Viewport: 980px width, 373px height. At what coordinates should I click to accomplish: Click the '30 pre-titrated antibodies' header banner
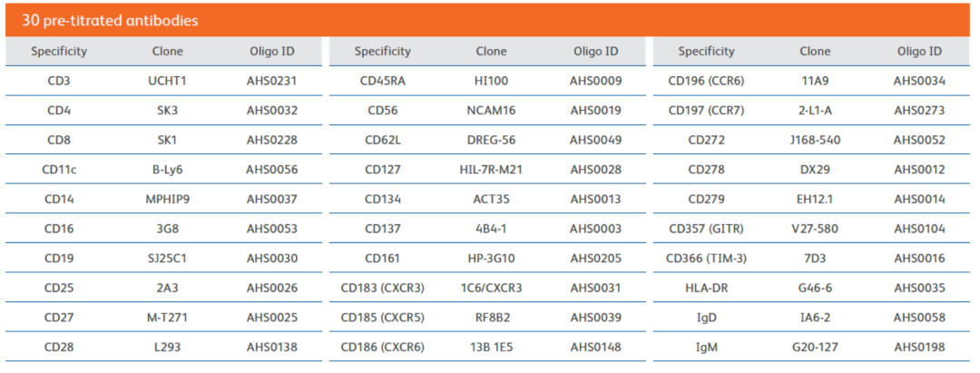(490, 21)
